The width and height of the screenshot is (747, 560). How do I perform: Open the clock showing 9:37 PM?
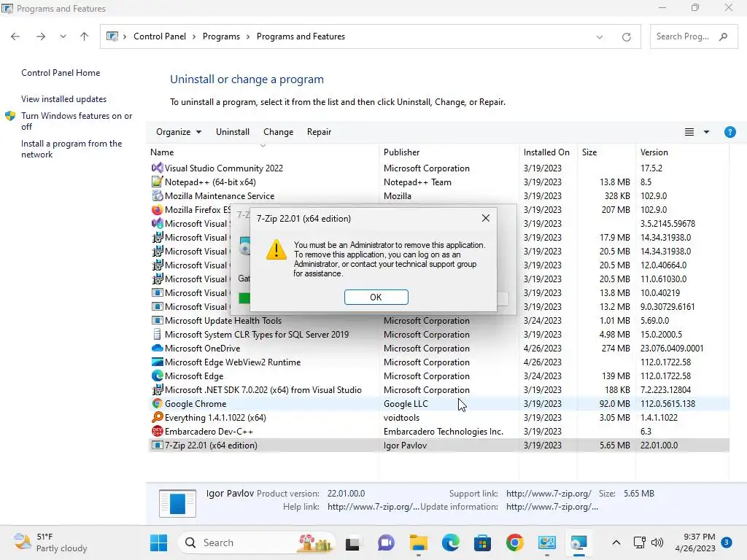pos(695,542)
